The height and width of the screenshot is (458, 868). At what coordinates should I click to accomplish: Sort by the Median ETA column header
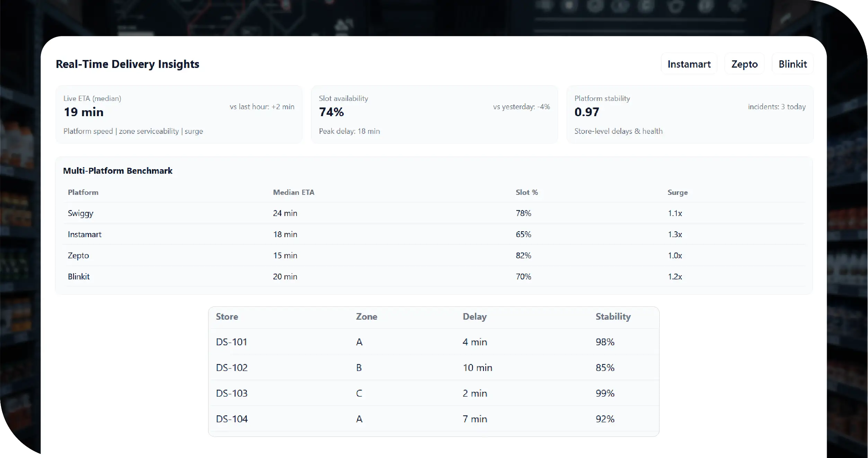pos(293,192)
